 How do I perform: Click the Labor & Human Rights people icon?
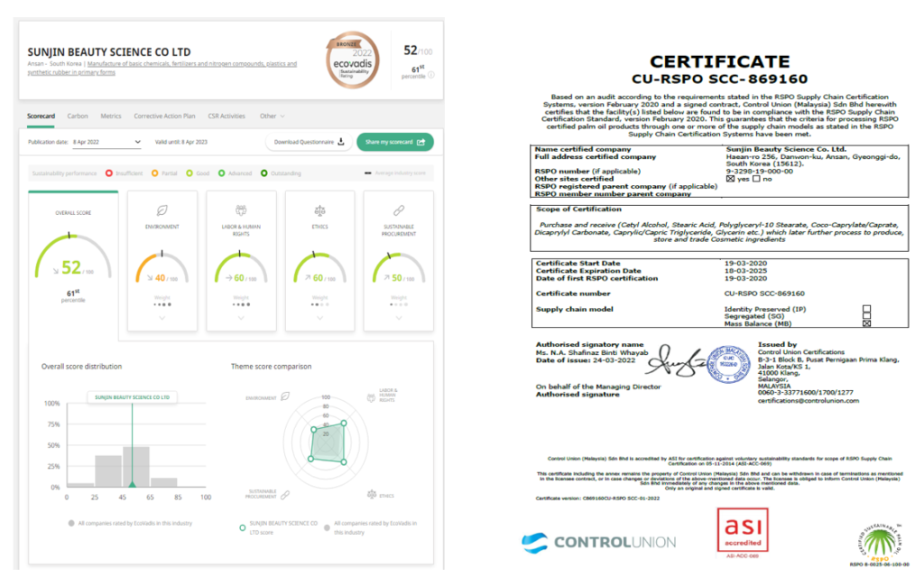coord(241,210)
